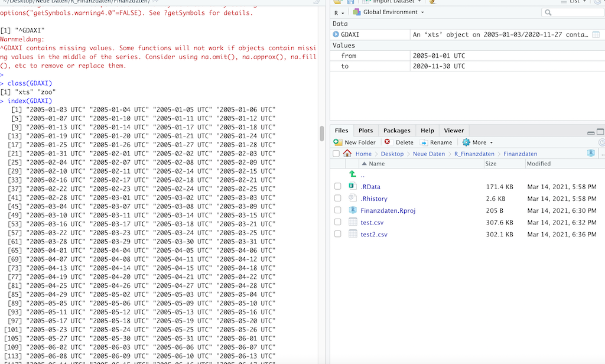The height and width of the screenshot is (364, 605).
Task: Jump to project directory via R cube icon
Action: pos(590,154)
